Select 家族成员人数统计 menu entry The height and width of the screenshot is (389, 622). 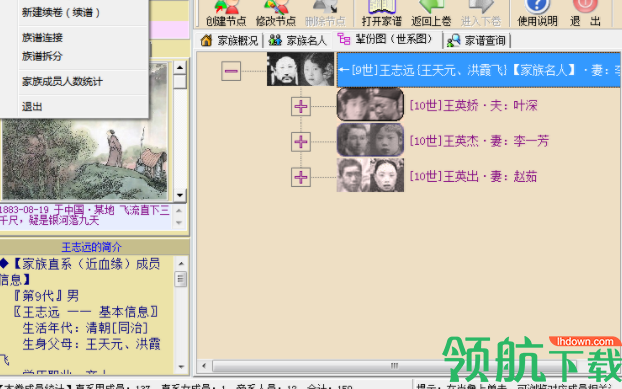coord(62,82)
